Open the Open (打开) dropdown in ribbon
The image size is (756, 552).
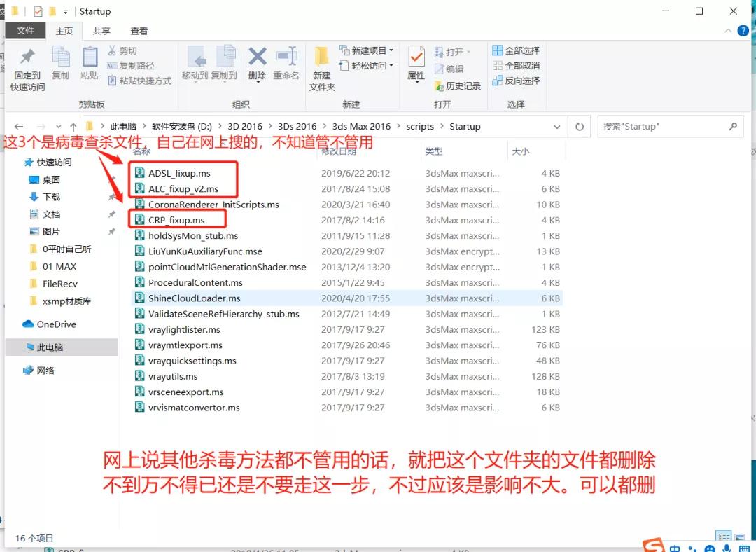(452, 52)
